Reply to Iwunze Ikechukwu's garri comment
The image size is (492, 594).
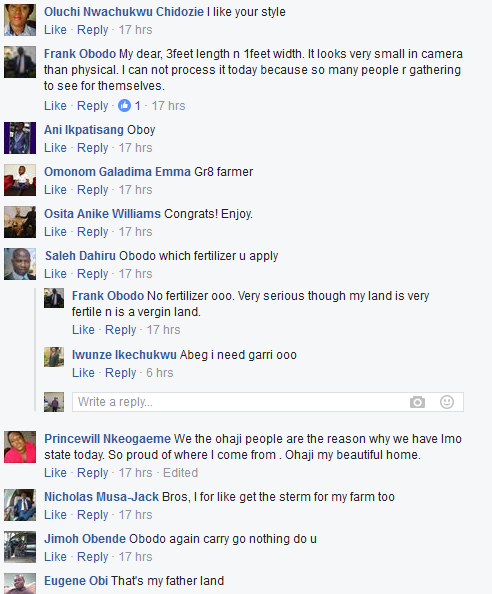[120, 373]
